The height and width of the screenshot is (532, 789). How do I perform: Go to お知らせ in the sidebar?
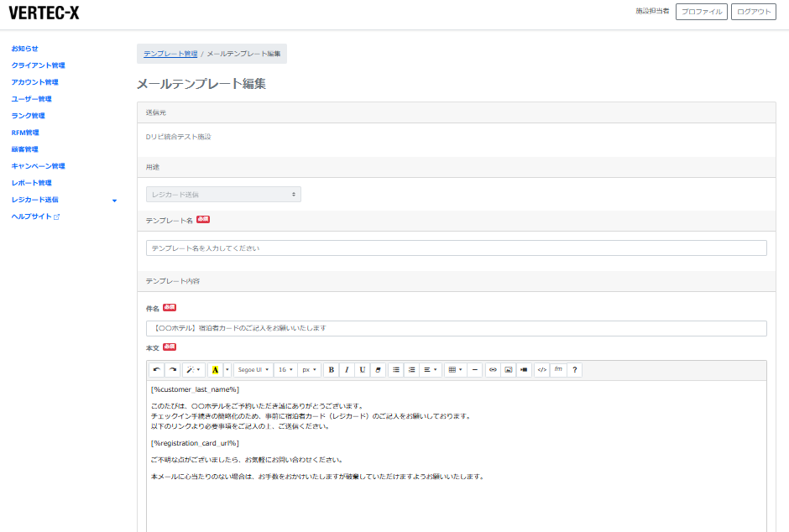(x=24, y=49)
